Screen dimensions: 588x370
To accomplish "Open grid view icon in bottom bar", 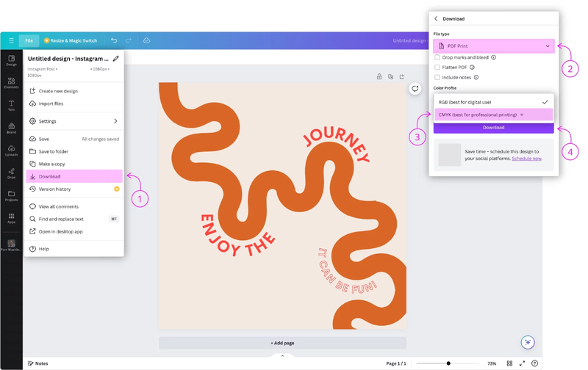I will tap(509, 363).
